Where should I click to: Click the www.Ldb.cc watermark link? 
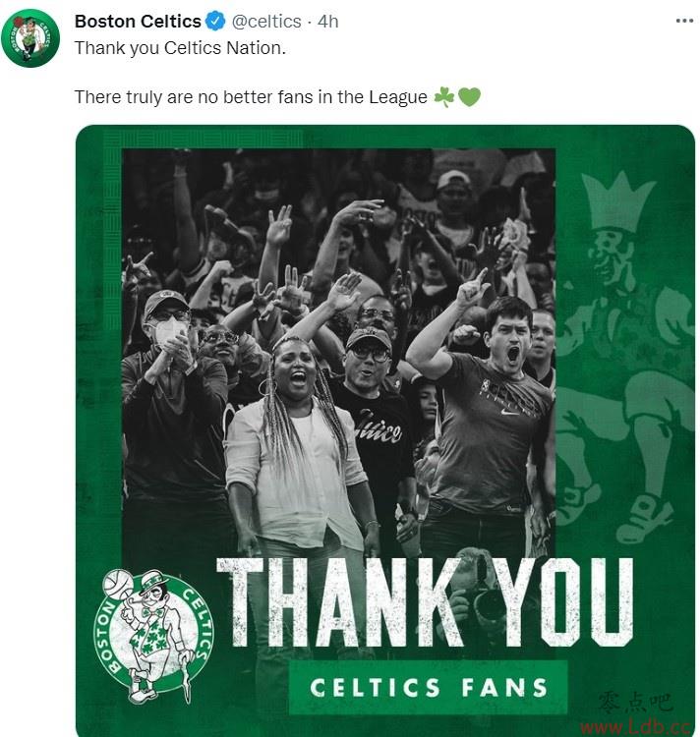pos(636,726)
